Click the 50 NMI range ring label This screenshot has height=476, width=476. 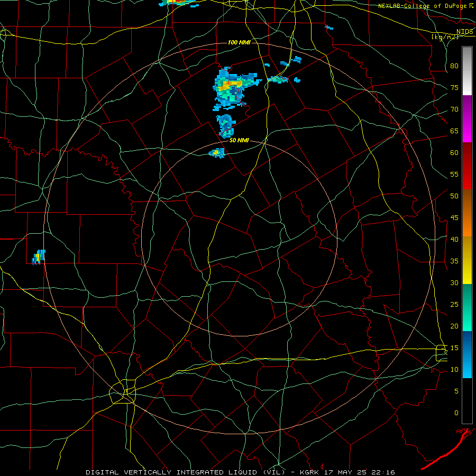tap(239, 140)
